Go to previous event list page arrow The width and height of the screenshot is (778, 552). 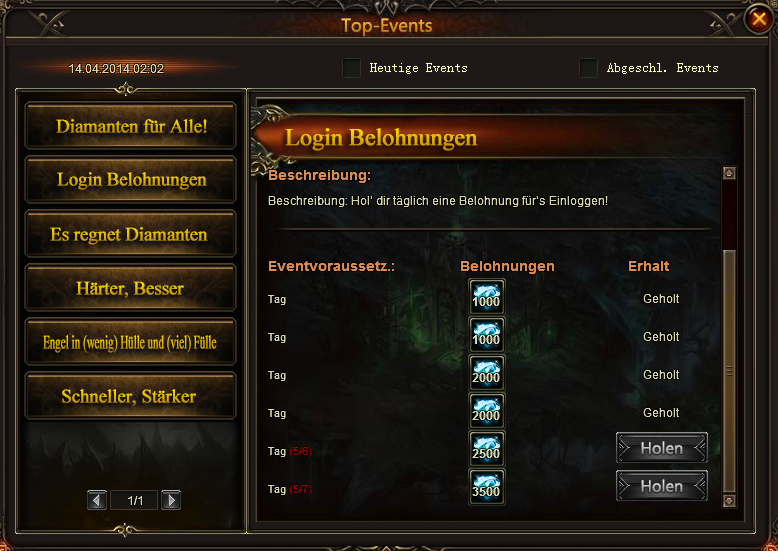tap(97, 500)
